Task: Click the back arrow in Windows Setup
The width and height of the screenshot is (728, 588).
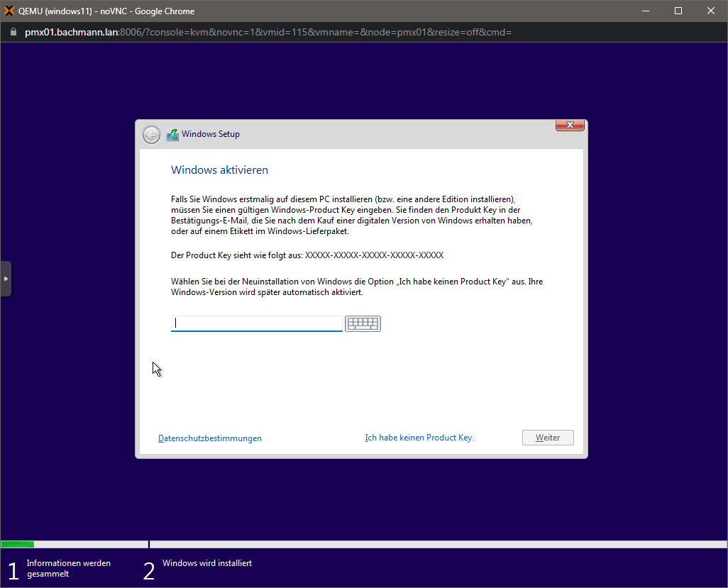Action: [151, 135]
